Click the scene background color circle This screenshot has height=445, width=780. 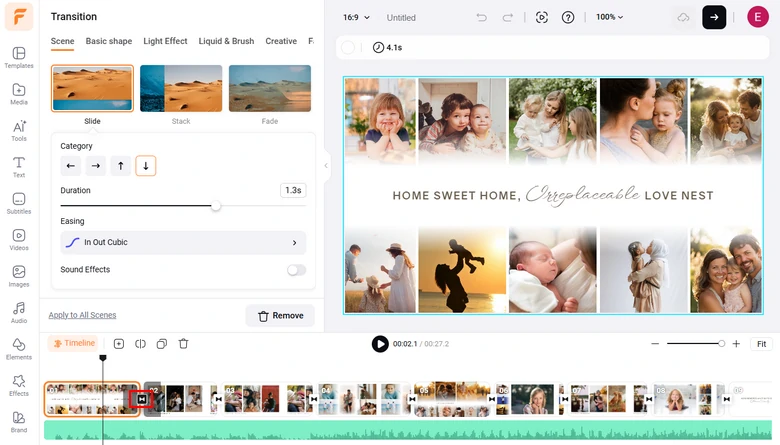tap(348, 48)
